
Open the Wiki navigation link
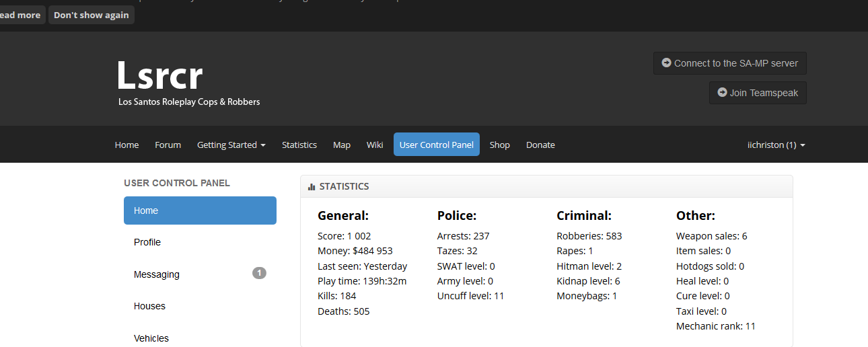pos(375,145)
